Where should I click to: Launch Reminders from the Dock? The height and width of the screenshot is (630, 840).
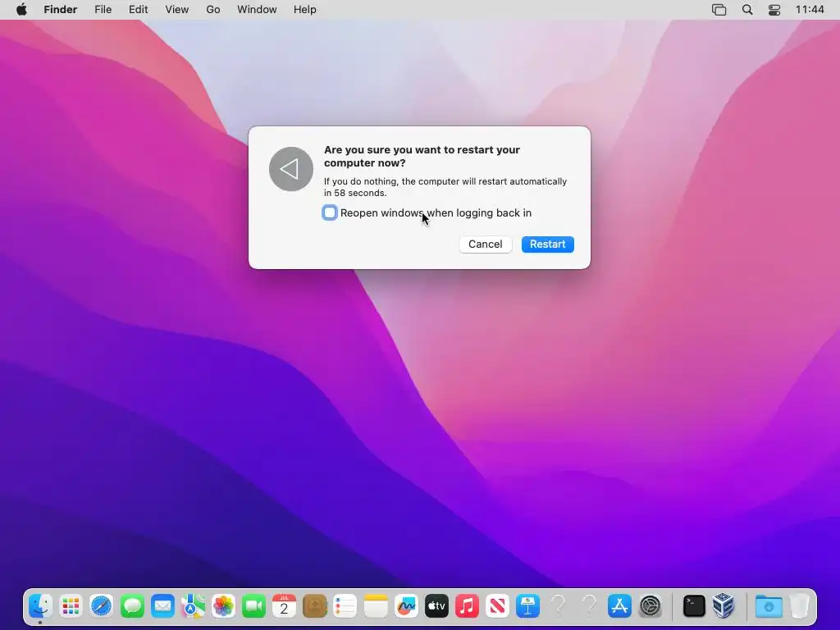(x=345, y=606)
